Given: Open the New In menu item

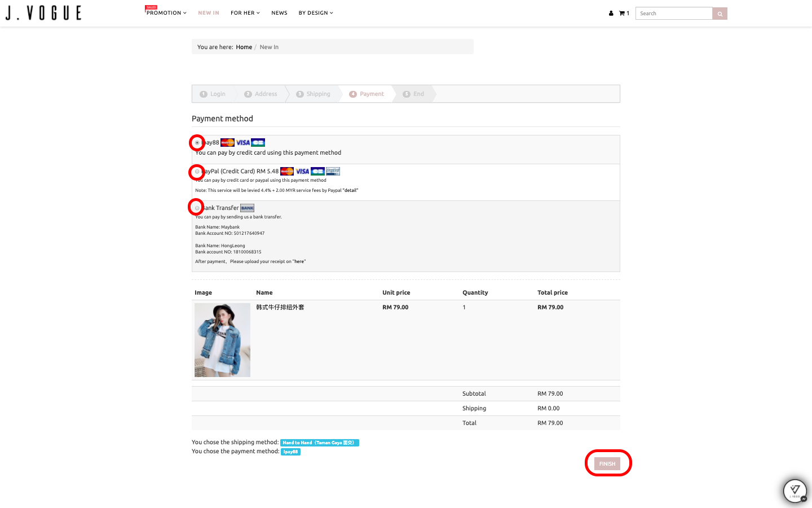Looking at the screenshot, I should pyautogui.click(x=208, y=13).
